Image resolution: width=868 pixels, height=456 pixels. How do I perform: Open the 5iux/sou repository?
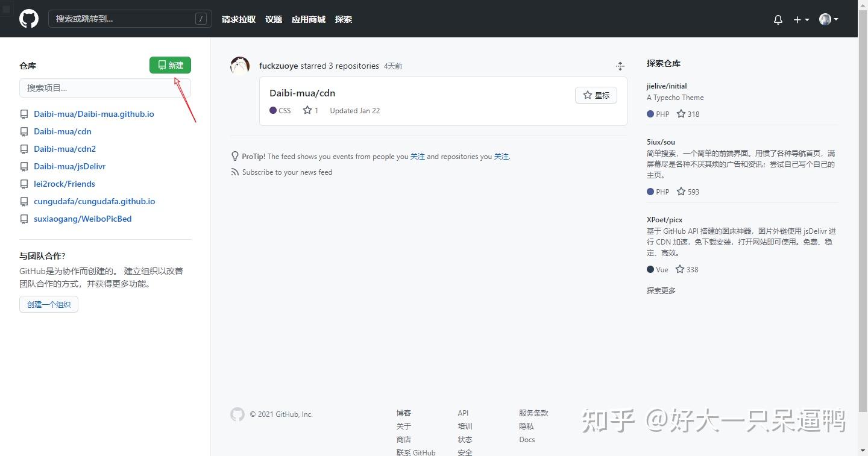[661, 142]
